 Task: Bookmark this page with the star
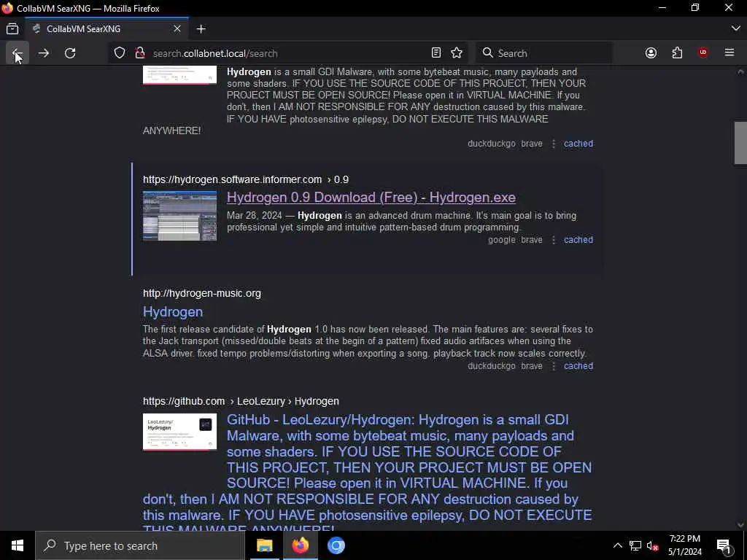click(457, 52)
